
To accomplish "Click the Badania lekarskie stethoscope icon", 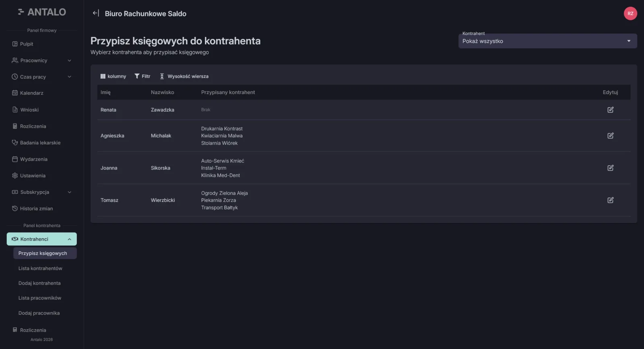I will (15, 143).
